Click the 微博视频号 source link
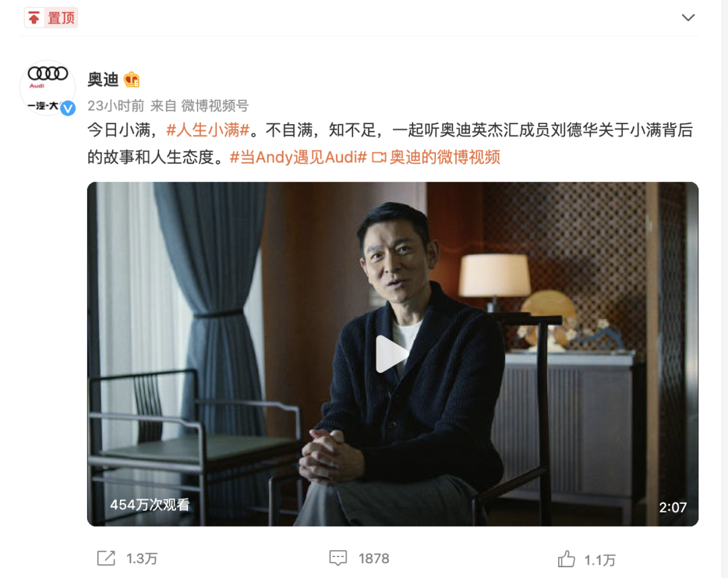The image size is (728, 578). coord(215,106)
